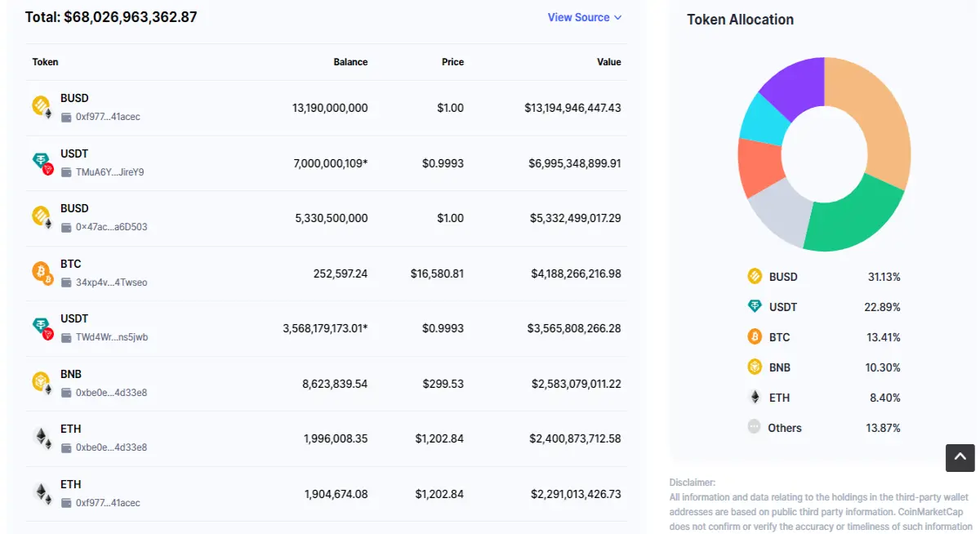Click value $6,995,348,899.91
This screenshot has width=980, height=534.
pos(575,163)
